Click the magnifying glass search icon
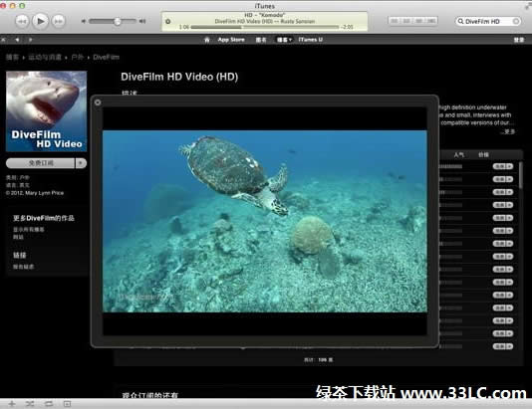 click(x=460, y=21)
